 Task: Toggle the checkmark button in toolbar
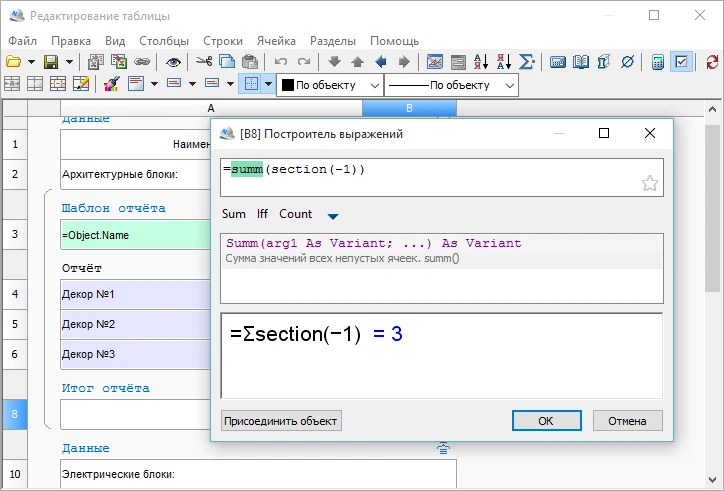682,62
